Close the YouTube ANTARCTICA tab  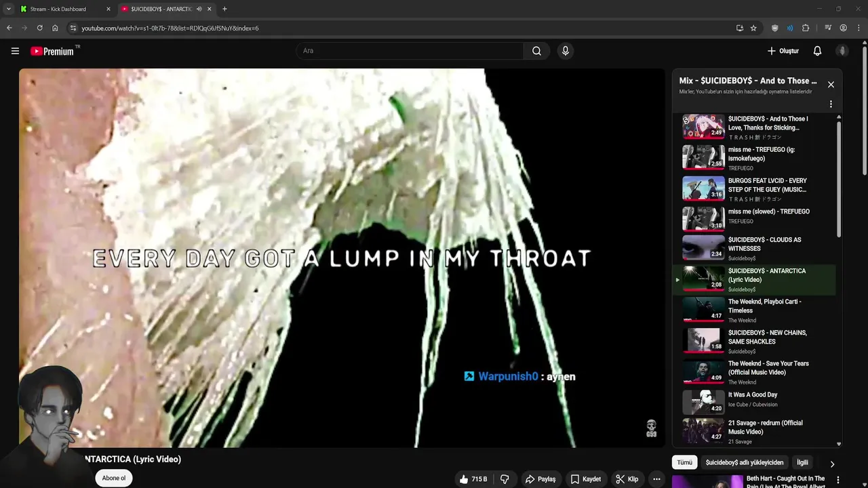pyautogui.click(x=209, y=9)
